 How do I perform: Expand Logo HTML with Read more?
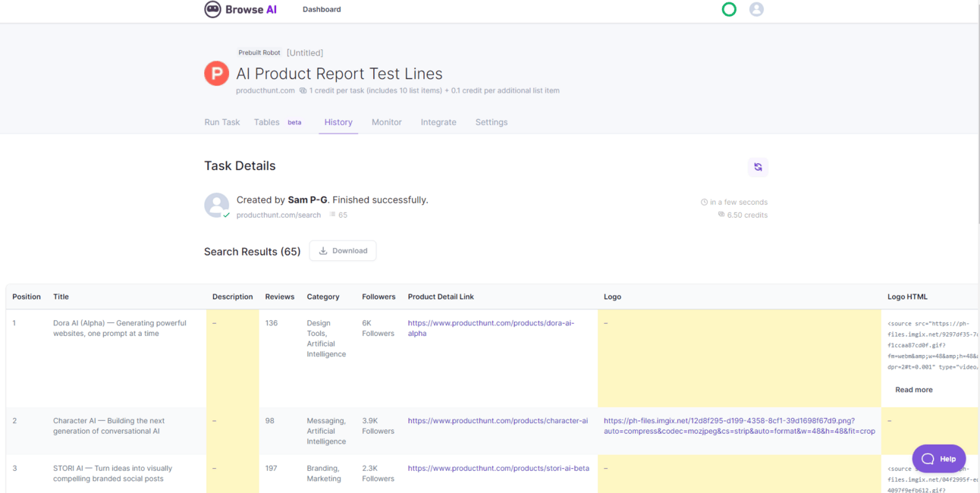pyautogui.click(x=914, y=390)
